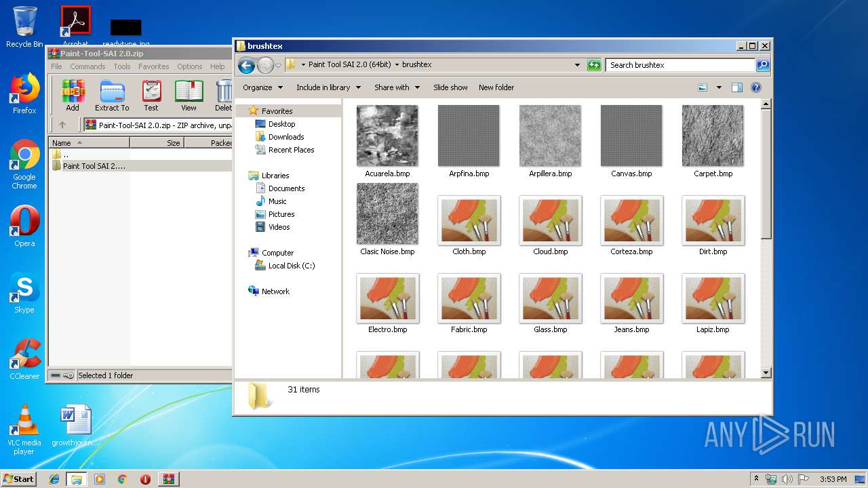The image size is (868, 488).
Task: Toggle the preview pane icon
Action: (x=737, y=87)
